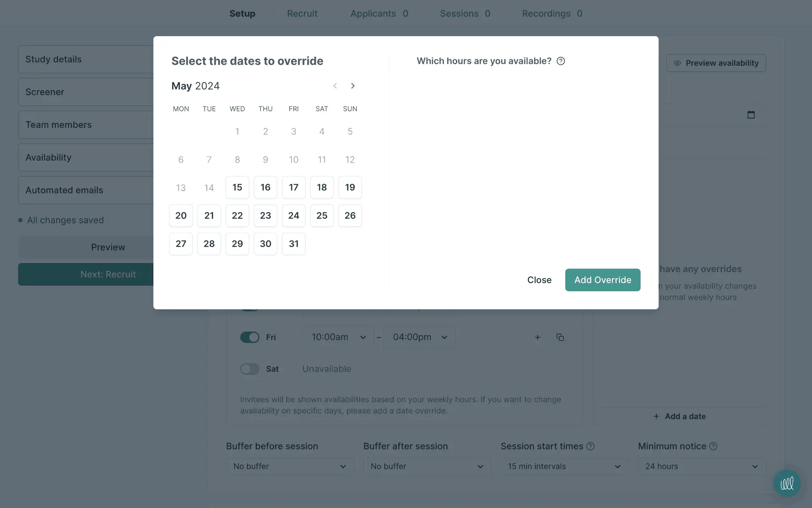The width and height of the screenshot is (812, 508).
Task: Click help icon beside available hours question
Action: [561, 61]
